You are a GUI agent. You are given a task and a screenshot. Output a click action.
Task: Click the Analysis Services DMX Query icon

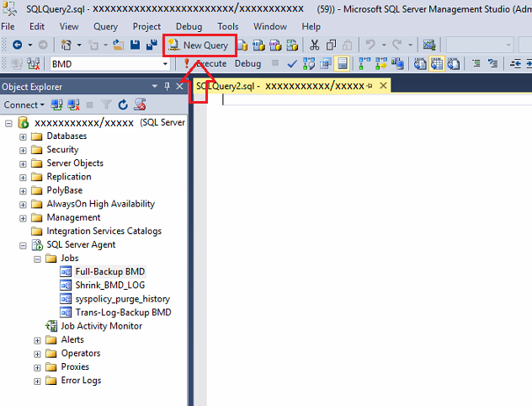275,45
